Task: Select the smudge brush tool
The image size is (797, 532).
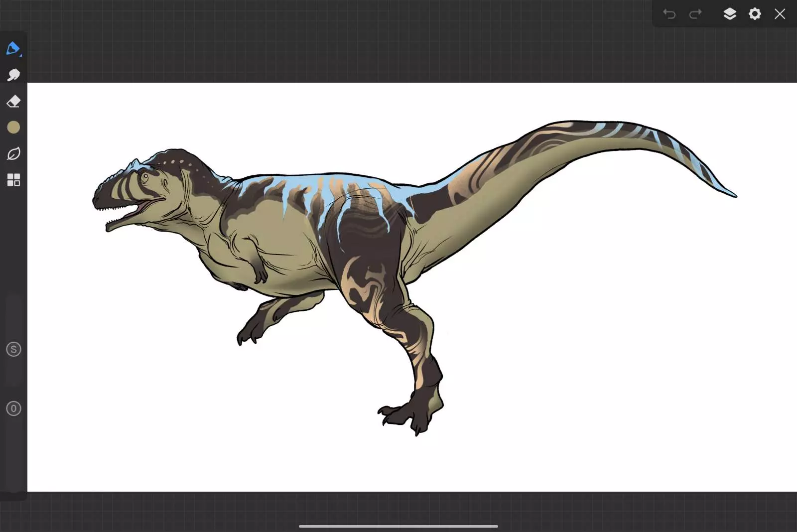Action: (x=13, y=75)
